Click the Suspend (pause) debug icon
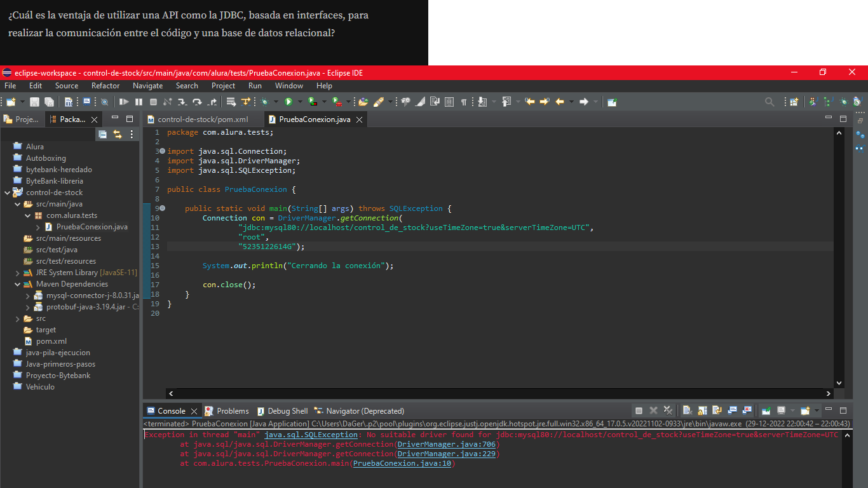The width and height of the screenshot is (868, 488). (x=139, y=102)
